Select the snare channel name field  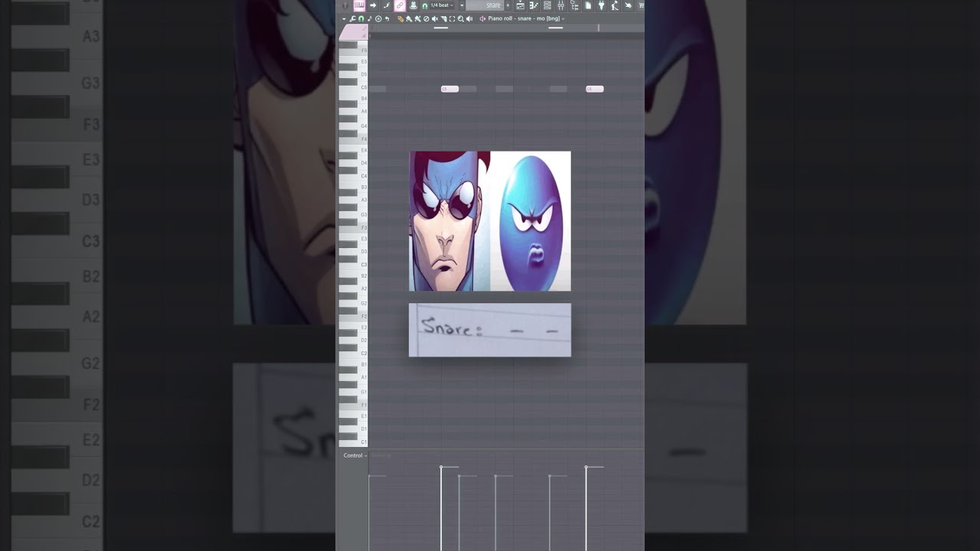click(x=485, y=5)
